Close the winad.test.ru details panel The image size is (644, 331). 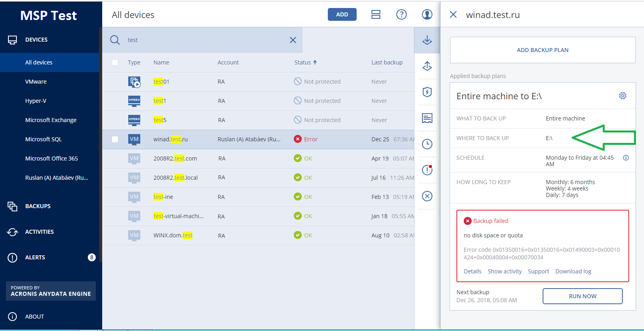point(453,14)
